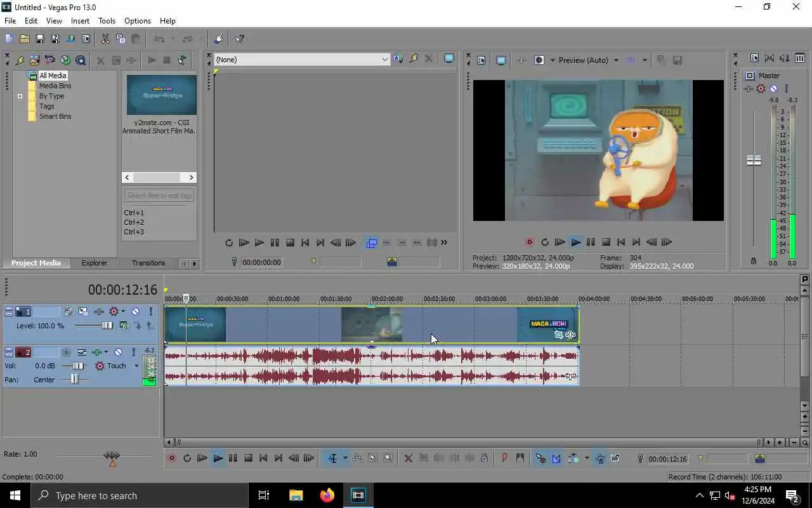Screen dimensions: 812x508
Task: Solo video track 1
Action: [150, 311]
